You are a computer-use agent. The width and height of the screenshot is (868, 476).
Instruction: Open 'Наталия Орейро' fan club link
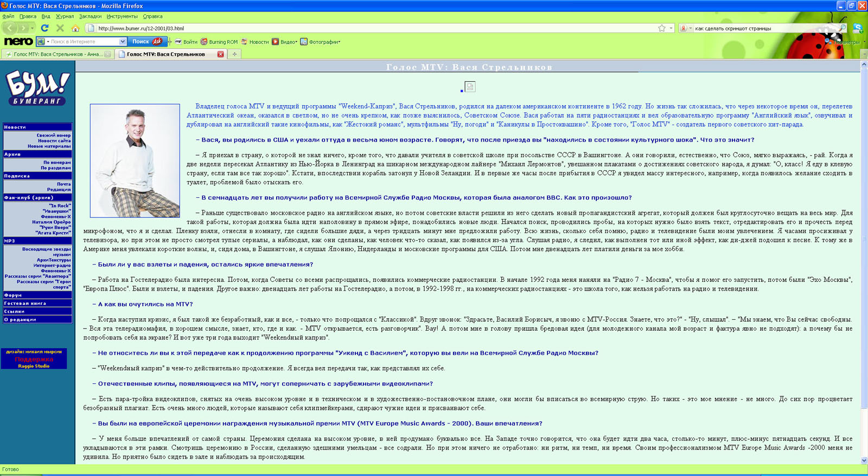51,222
